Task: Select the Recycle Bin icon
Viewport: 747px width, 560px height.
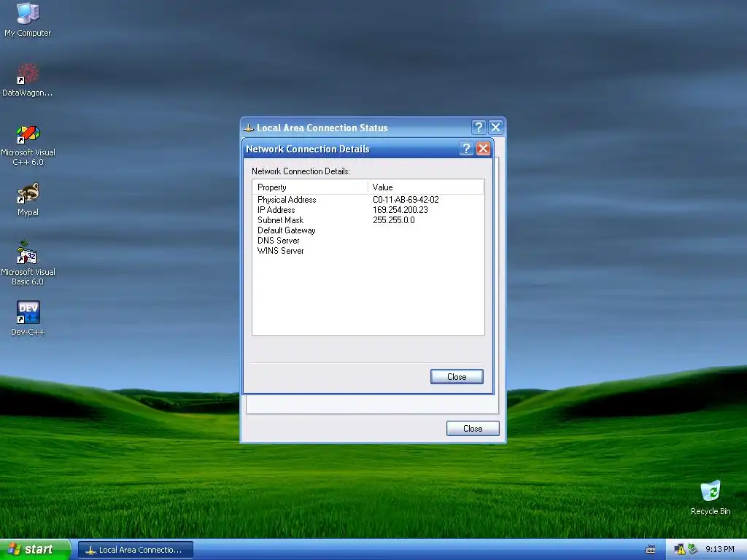Action: [711, 497]
